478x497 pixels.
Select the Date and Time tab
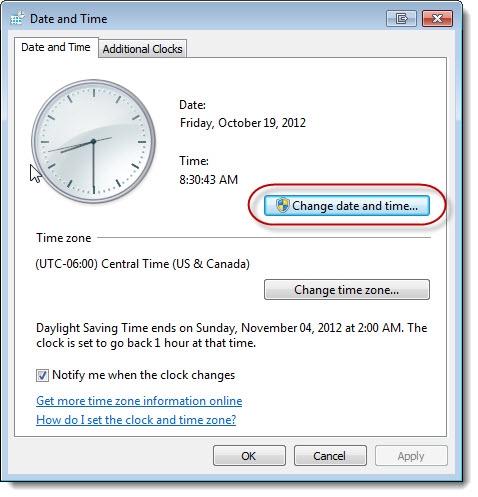56,47
